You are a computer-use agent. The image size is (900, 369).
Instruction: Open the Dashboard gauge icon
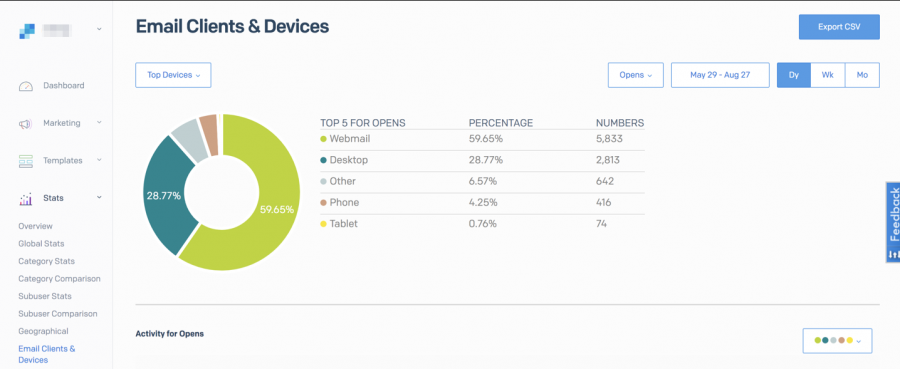[26, 86]
